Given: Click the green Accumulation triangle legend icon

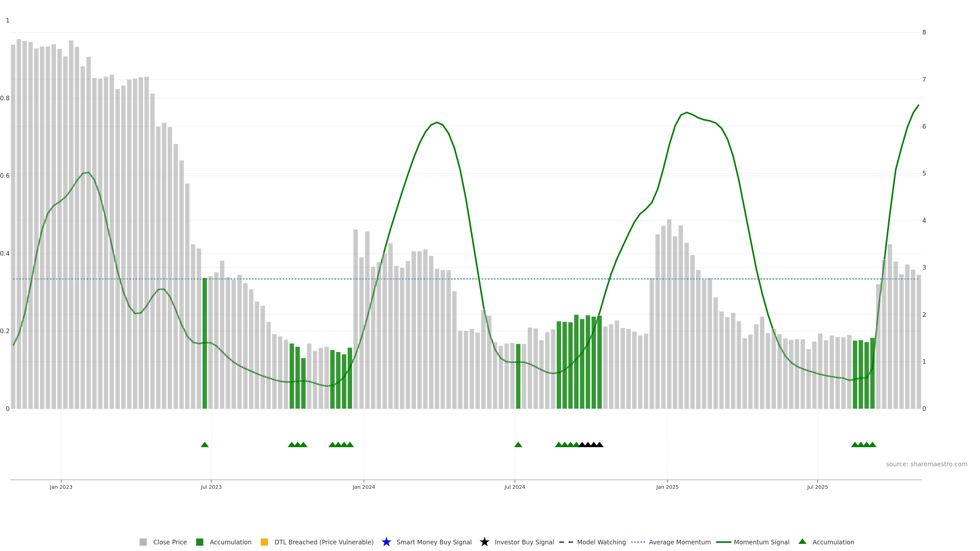Looking at the screenshot, I should coord(802,542).
